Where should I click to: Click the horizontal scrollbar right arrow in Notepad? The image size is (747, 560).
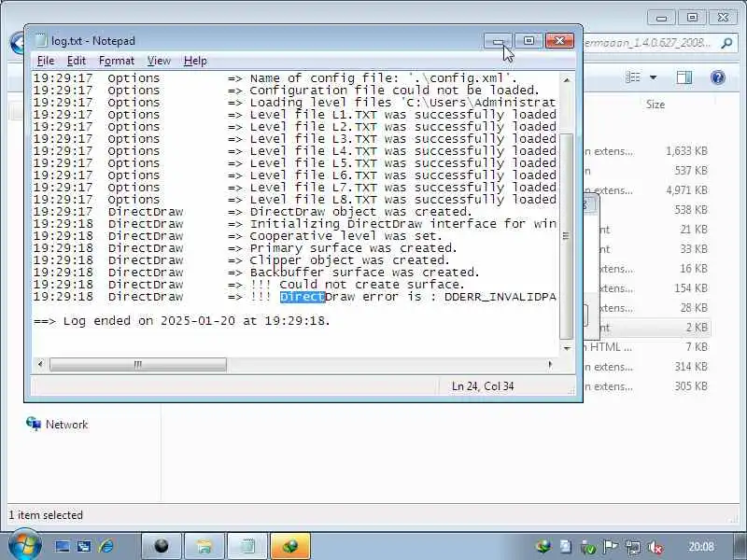point(551,364)
